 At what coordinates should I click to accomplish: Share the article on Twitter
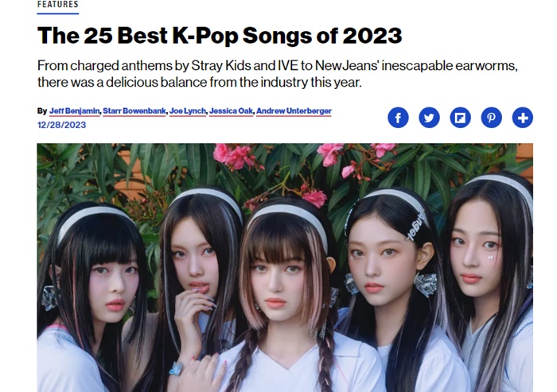click(429, 118)
